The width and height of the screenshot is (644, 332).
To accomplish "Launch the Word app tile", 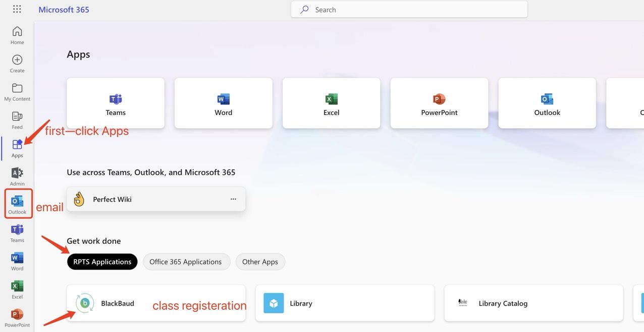I will (x=223, y=103).
